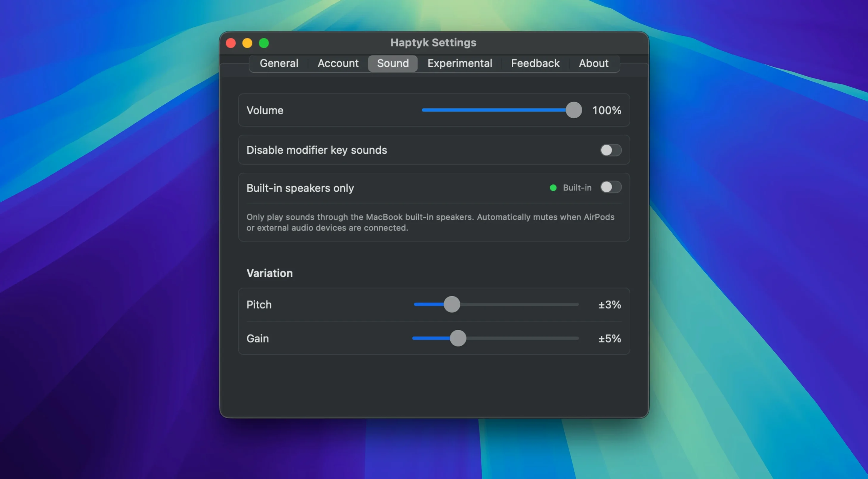Maximize the window with green button
This screenshot has width=868, height=479.
[264, 43]
